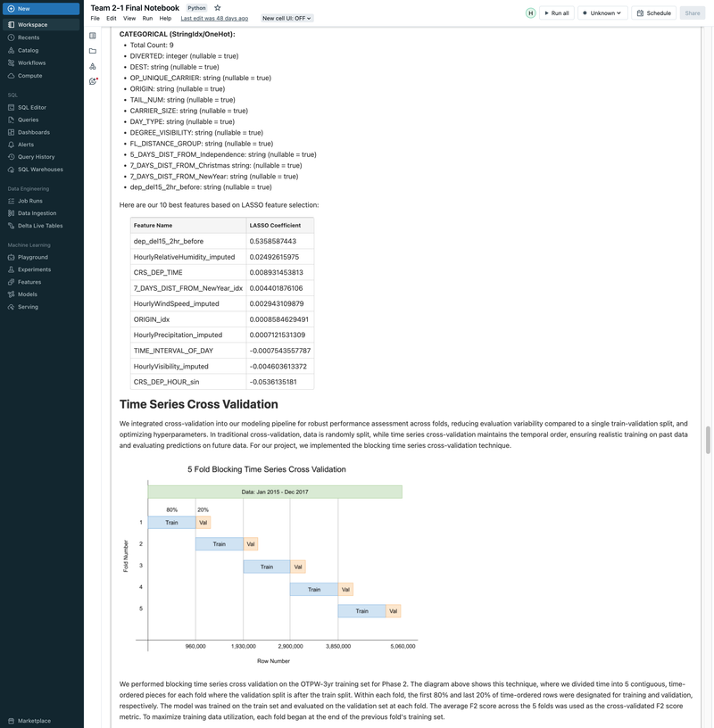Open the SQL Editor from the sidebar
Image resolution: width=714 pixels, height=728 pixels.
pyautogui.click(x=34, y=106)
